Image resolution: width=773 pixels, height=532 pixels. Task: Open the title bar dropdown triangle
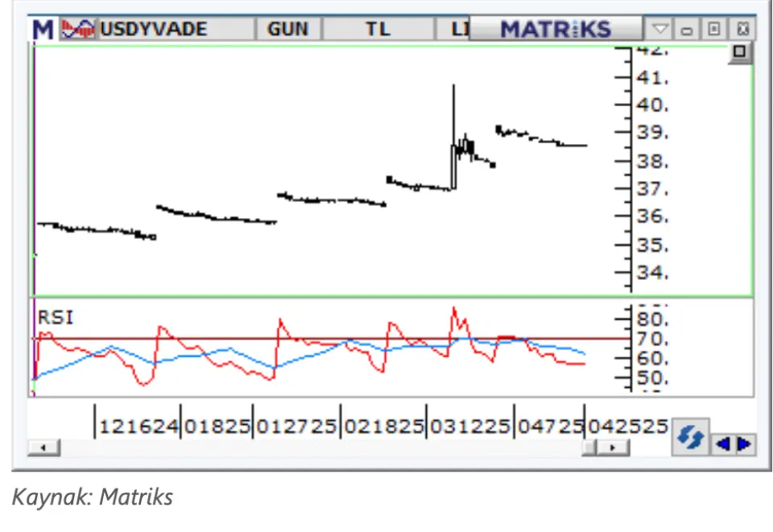[660, 30]
